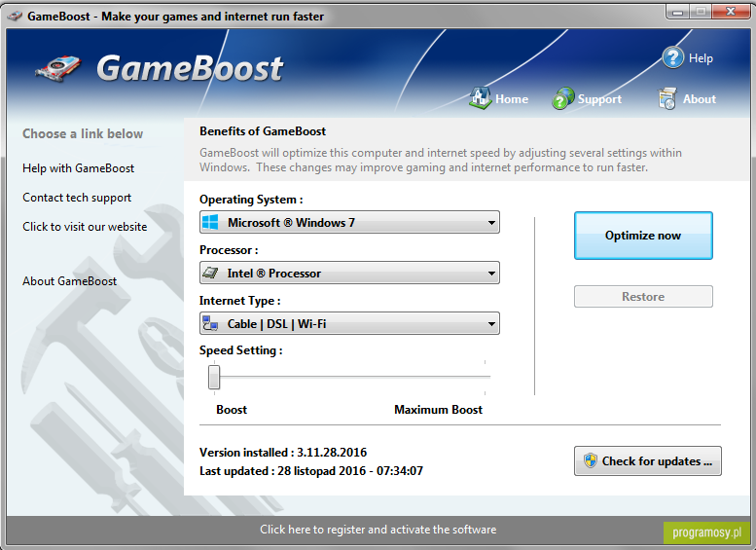
Task: Click the Cable | DSL | Wi-Fi selected value
Action: [276, 324]
